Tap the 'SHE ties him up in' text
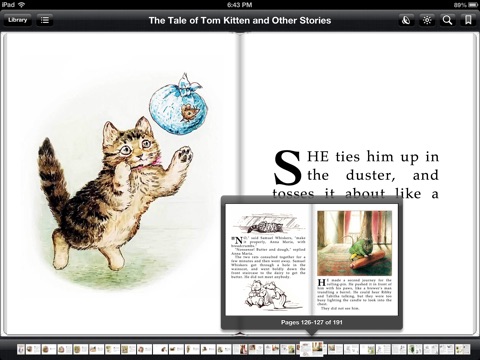This screenshot has width=480, height=360. (x=356, y=157)
